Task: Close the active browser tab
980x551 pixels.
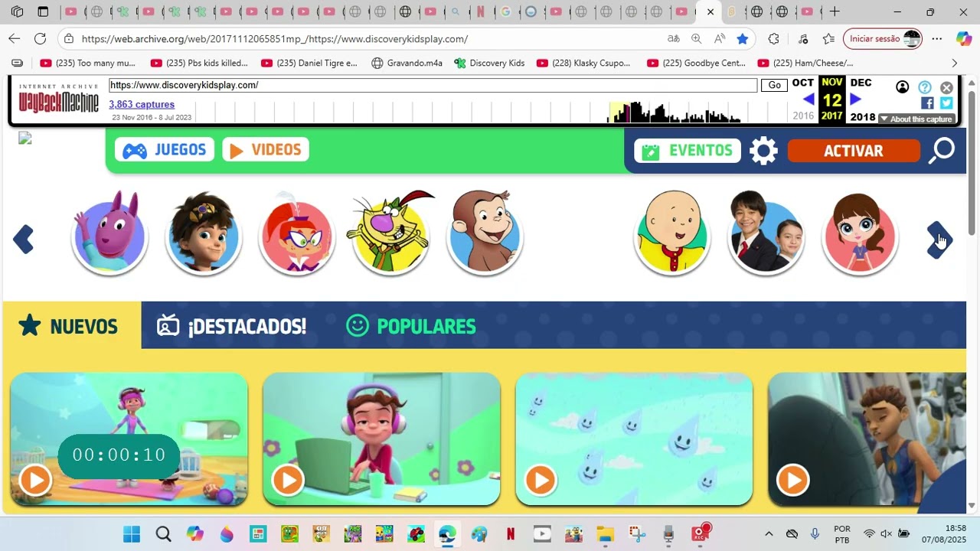Action: coord(710,11)
